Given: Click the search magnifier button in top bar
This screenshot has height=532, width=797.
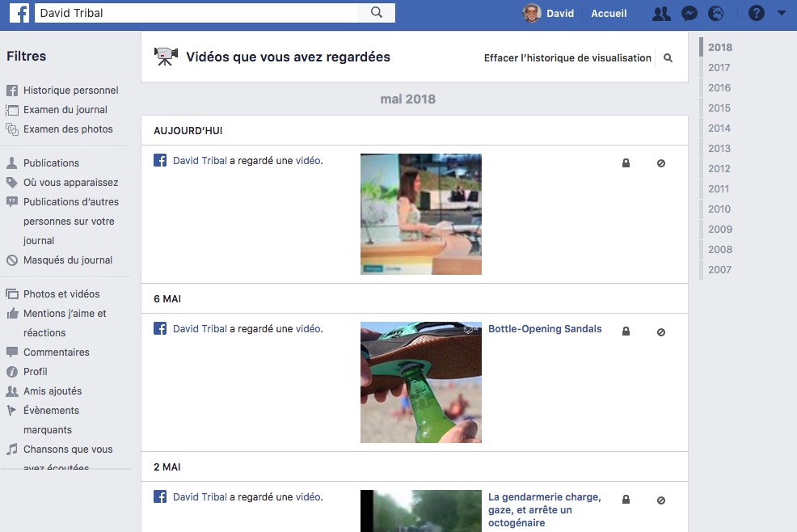Looking at the screenshot, I should (377, 13).
